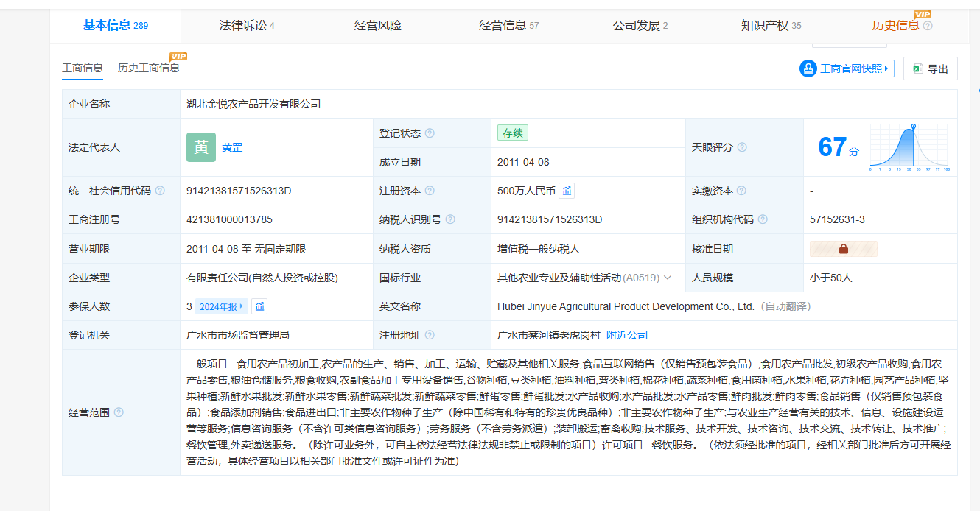This screenshot has width=980, height=511.
Task: Click the question mark beside 统一社会信用代码
Action: pos(160,191)
